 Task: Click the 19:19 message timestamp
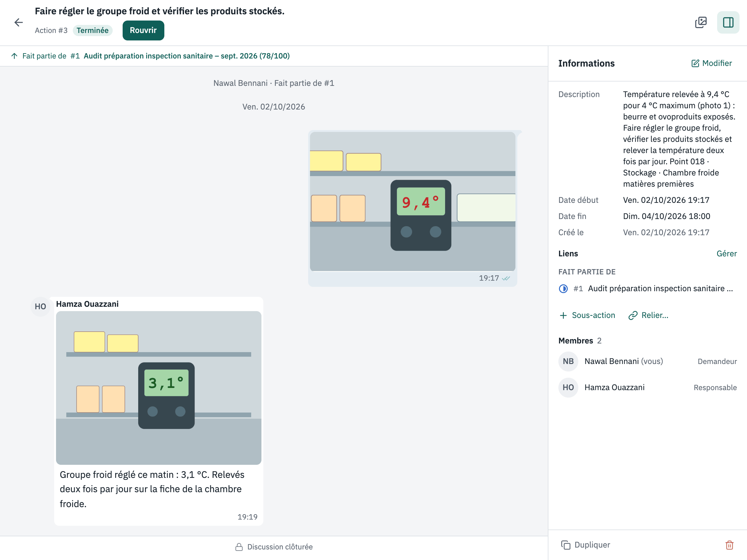click(247, 517)
